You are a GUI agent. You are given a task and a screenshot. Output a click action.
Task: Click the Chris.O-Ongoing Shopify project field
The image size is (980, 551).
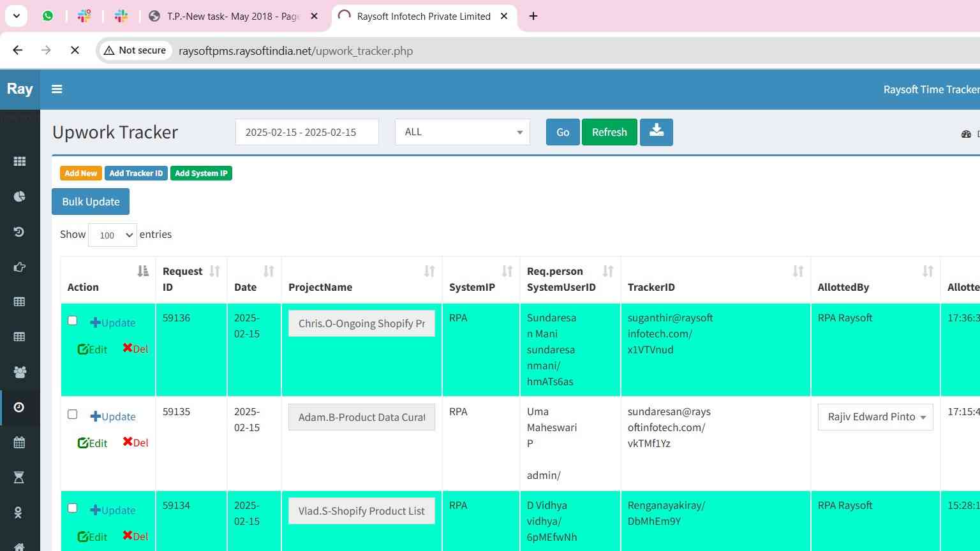click(x=362, y=323)
